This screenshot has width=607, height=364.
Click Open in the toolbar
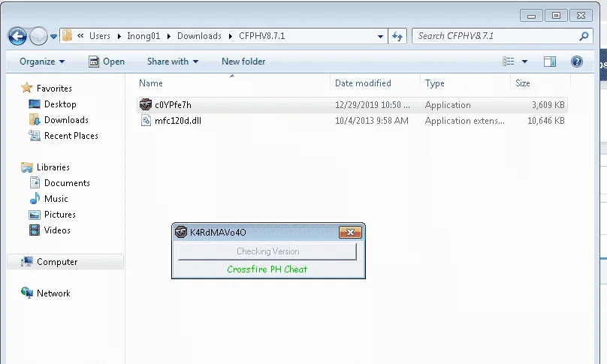107,62
